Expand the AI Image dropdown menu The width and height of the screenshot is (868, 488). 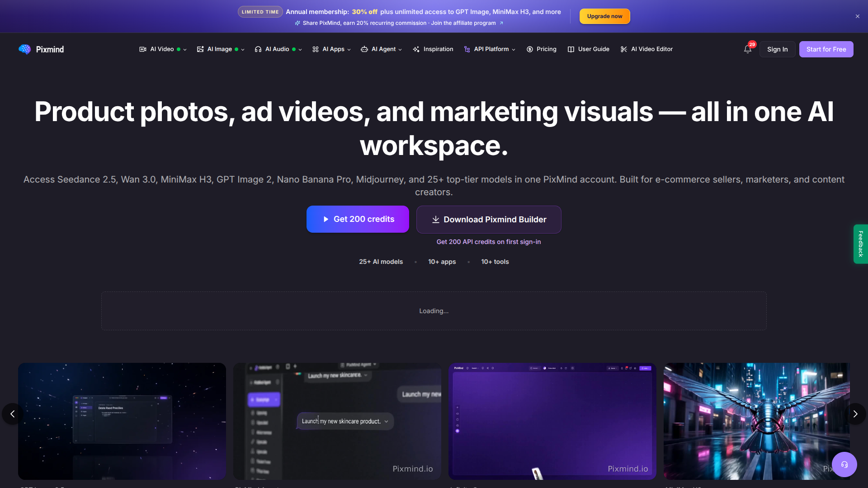tap(221, 49)
